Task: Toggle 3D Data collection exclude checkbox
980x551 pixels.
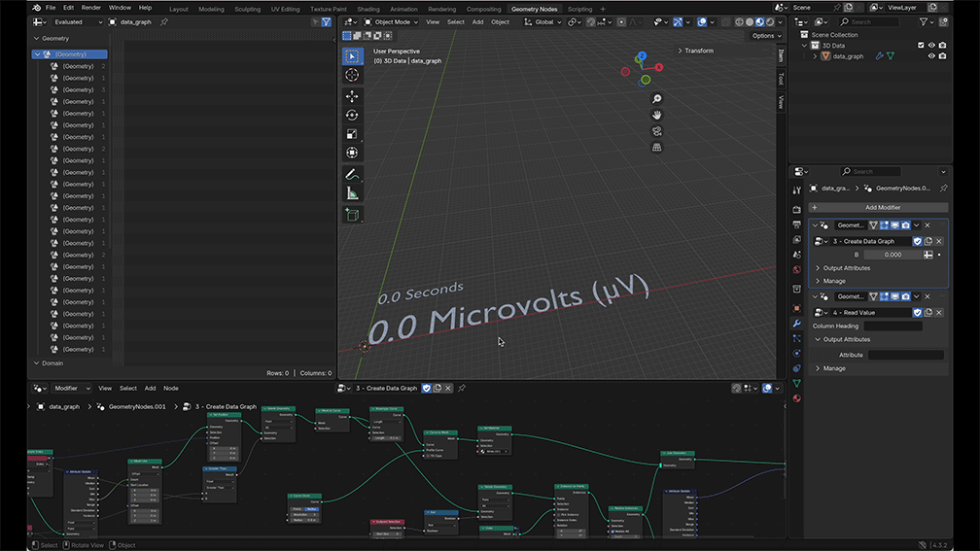Action: (921, 46)
